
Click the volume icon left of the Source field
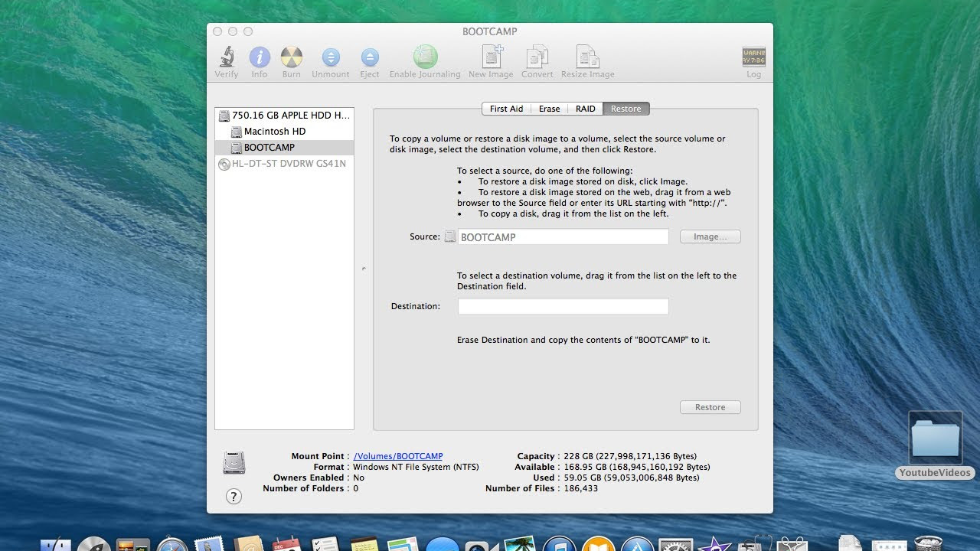[450, 237]
